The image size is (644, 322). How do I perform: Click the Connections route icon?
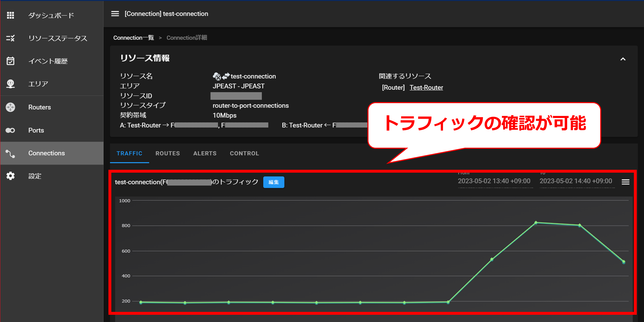click(10, 153)
